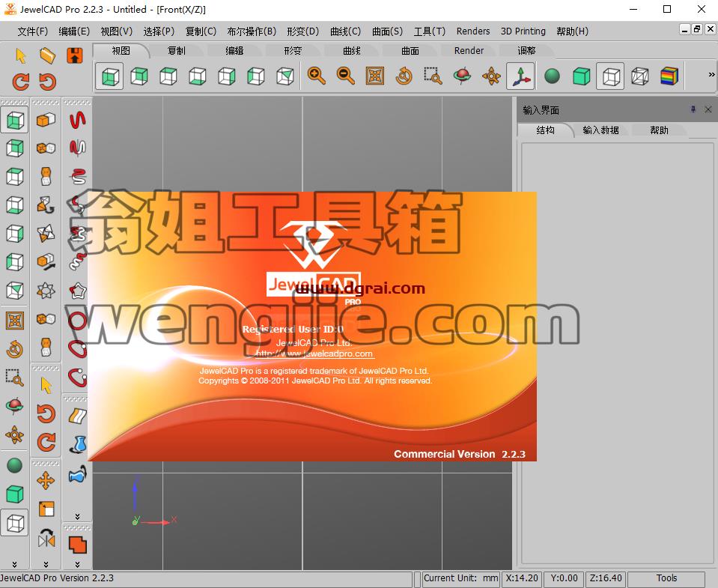The image size is (718, 588).
Task: Click green sphere icon in left toolbar
Action: 15,465
